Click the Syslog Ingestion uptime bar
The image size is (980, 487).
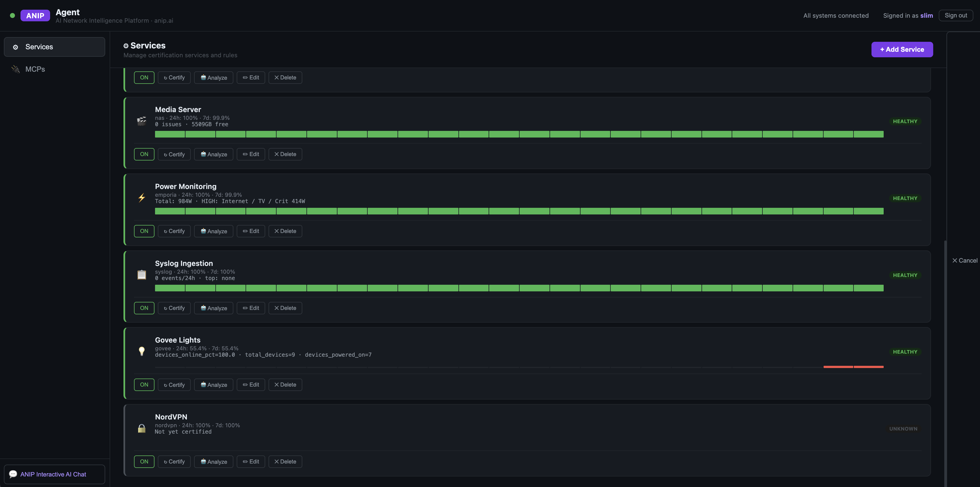click(519, 288)
